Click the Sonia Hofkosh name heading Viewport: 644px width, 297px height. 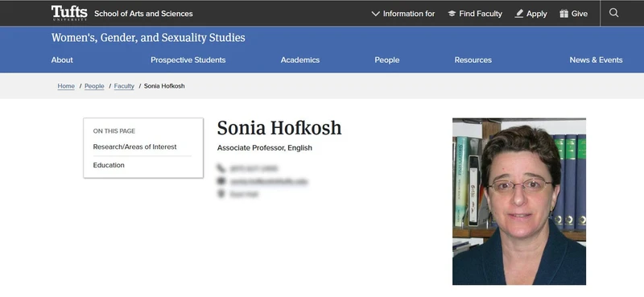pos(279,128)
